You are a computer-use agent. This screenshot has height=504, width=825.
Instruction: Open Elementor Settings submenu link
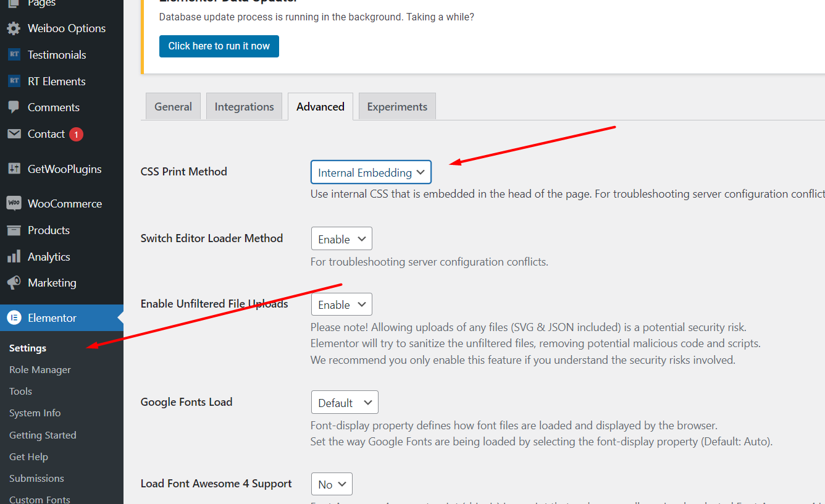tap(28, 348)
